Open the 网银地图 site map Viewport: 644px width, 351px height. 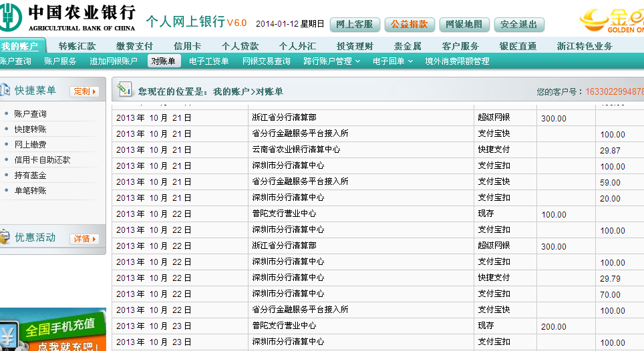pos(464,25)
